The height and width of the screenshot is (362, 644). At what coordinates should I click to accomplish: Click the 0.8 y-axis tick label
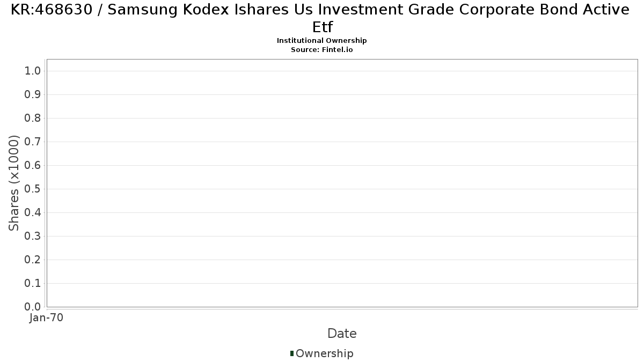pos(33,119)
